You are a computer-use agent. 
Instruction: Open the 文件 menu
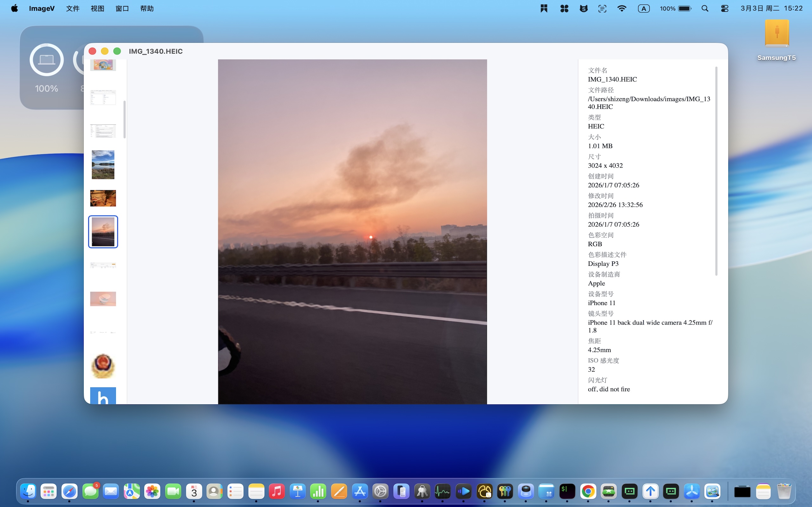[x=72, y=8]
